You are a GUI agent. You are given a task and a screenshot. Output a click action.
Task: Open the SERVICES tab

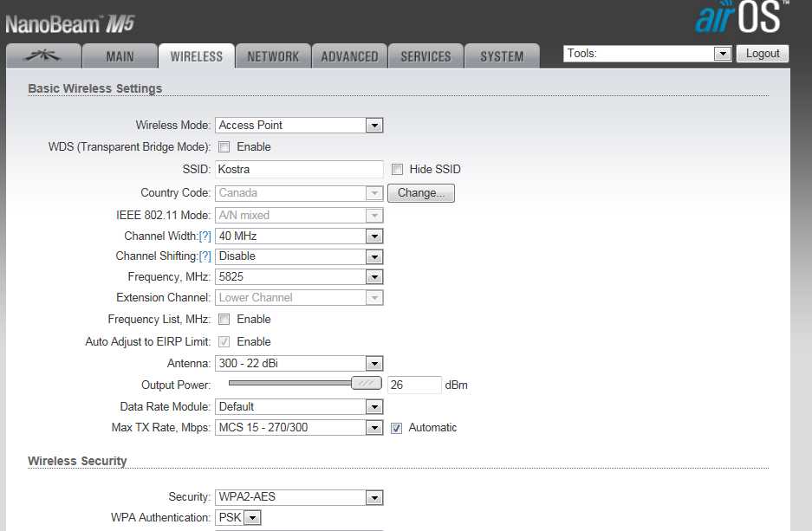click(425, 56)
